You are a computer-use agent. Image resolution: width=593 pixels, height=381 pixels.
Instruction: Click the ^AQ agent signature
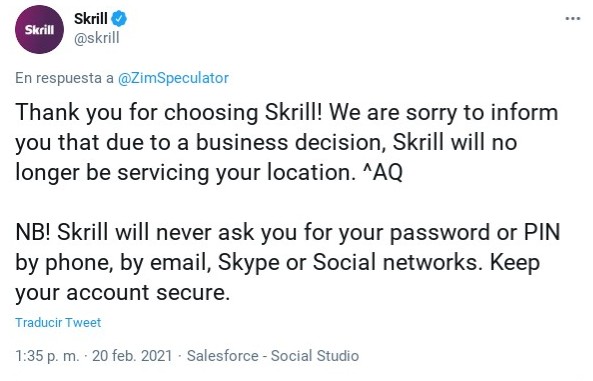tap(383, 173)
